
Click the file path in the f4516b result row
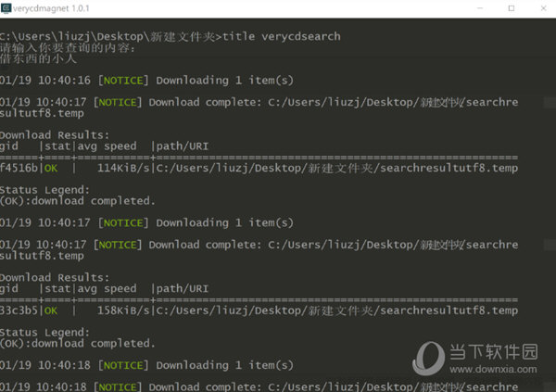337,168
